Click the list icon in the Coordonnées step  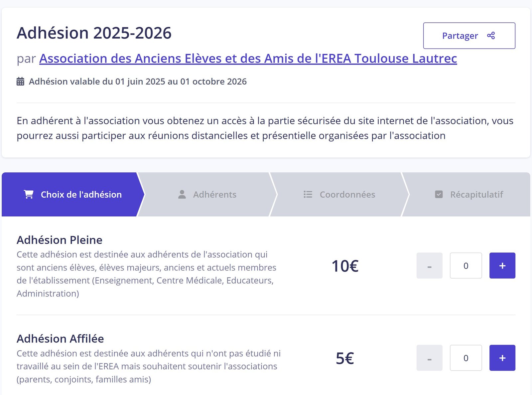click(x=308, y=194)
